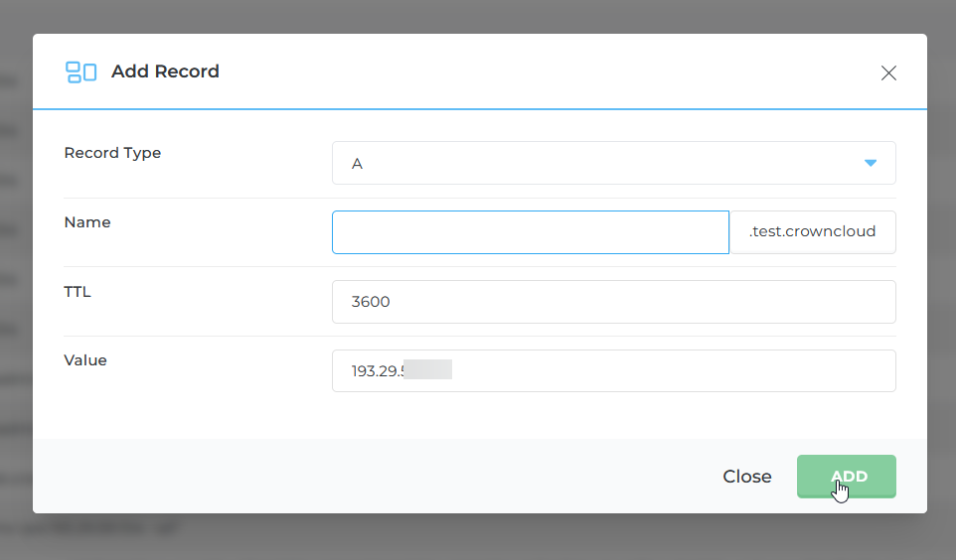Click empty right side of TTL field
The image size is (956, 560).
[x=696, y=302]
